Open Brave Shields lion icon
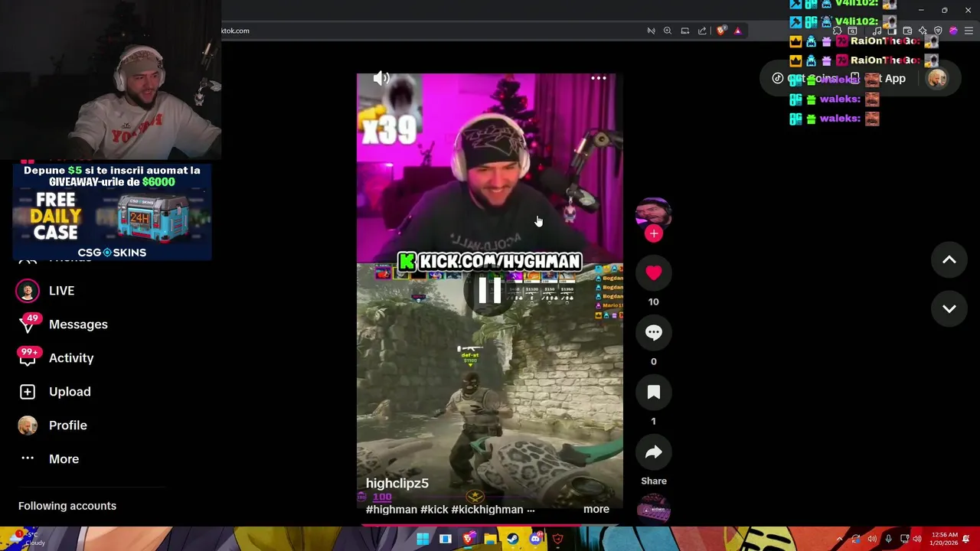 pyautogui.click(x=721, y=31)
